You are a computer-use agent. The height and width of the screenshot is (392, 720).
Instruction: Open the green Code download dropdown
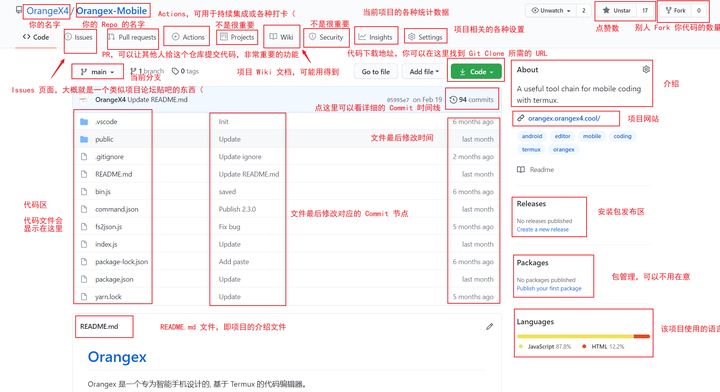coord(476,72)
